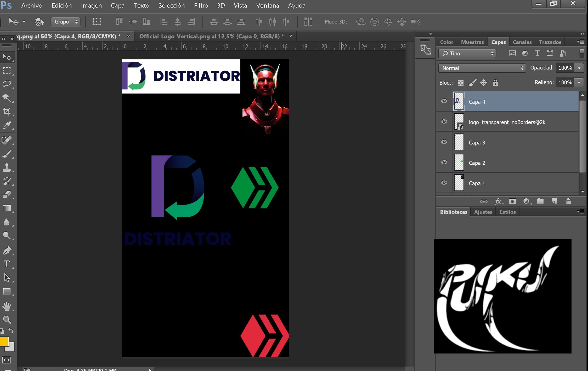Create a new group folder icon

pyautogui.click(x=540, y=201)
